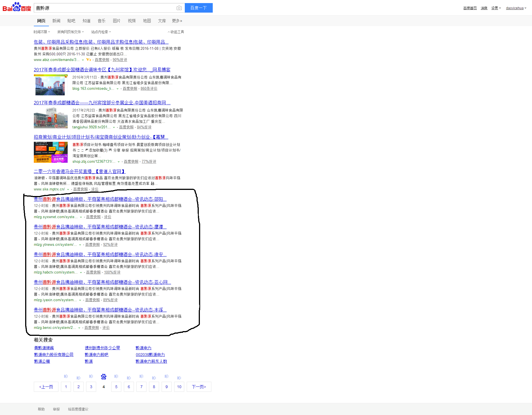Switch to the 地图 tab

pos(147,21)
